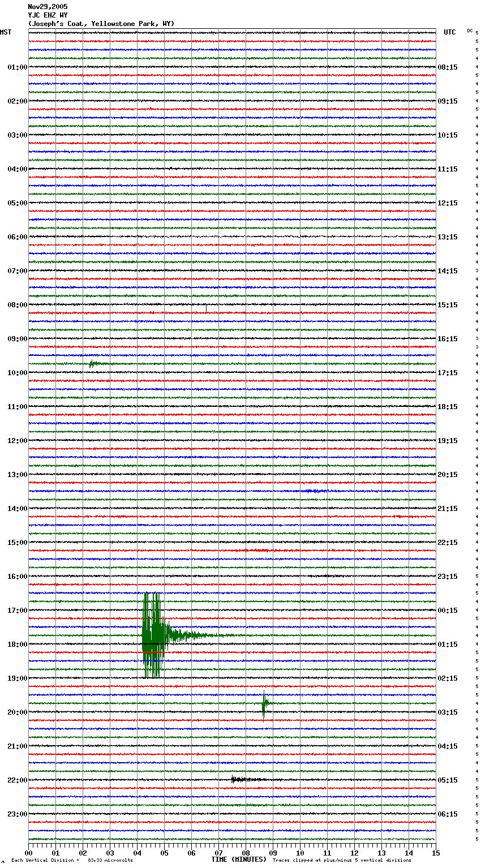The width and height of the screenshot is (481, 868).
Task: Click the '02:15' UTC time label
Action: click(x=448, y=678)
